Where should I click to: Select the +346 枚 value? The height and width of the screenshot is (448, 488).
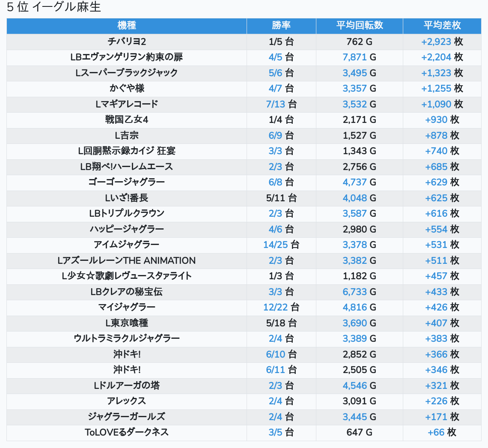click(442, 370)
